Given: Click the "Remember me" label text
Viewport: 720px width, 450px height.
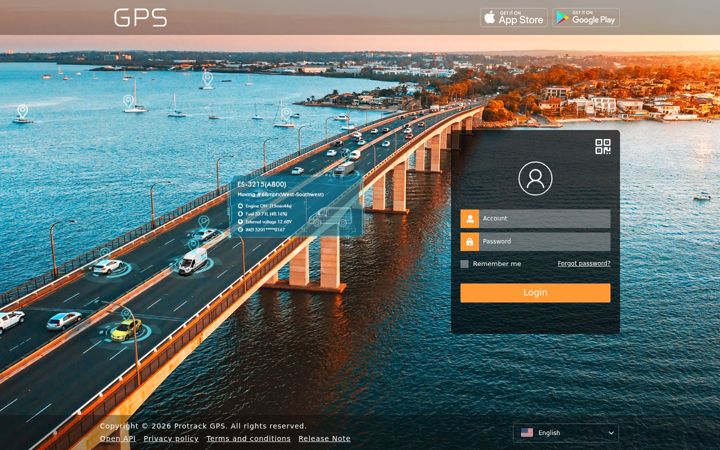Looking at the screenshot, I should pos(497,264).
